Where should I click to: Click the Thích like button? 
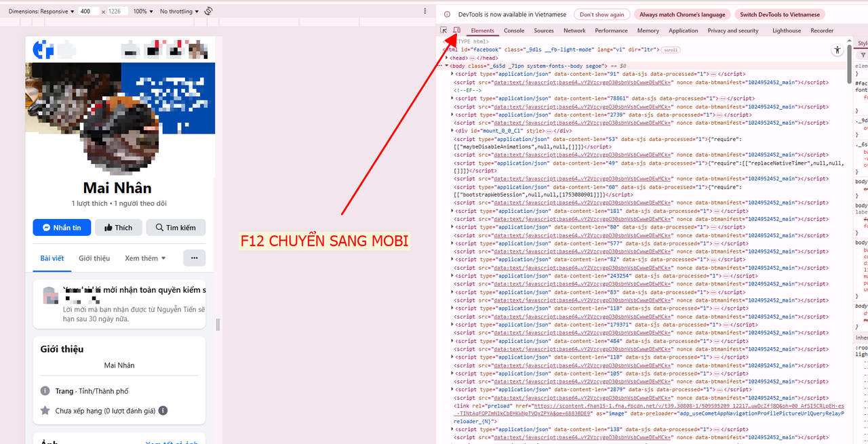[x=119, y=228]
